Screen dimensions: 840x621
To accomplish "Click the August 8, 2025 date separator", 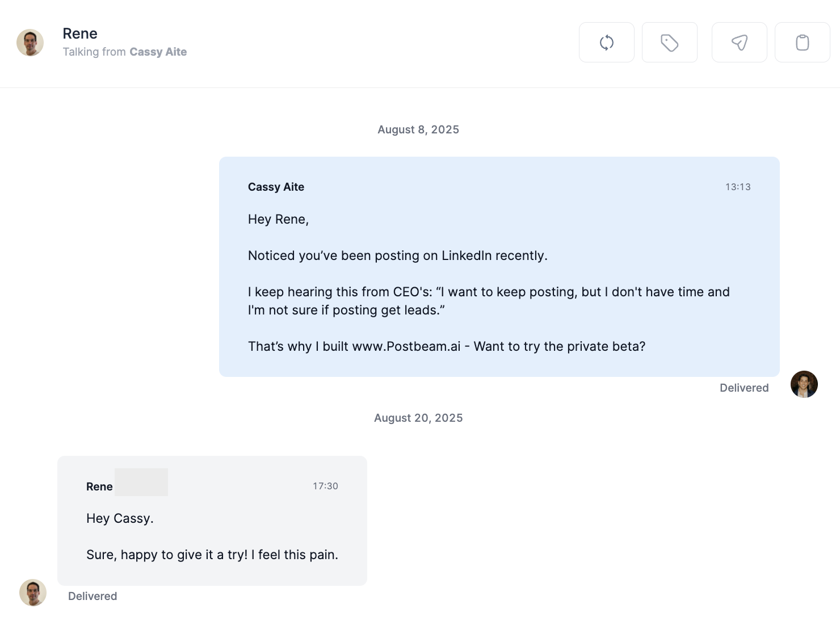I will pos(418,129).
